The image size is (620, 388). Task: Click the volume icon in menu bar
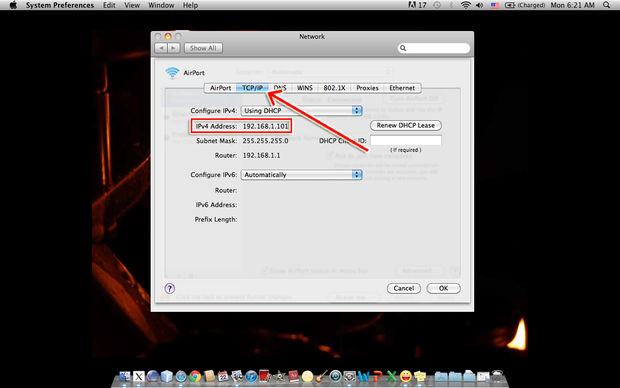click(x=480, y=5)
